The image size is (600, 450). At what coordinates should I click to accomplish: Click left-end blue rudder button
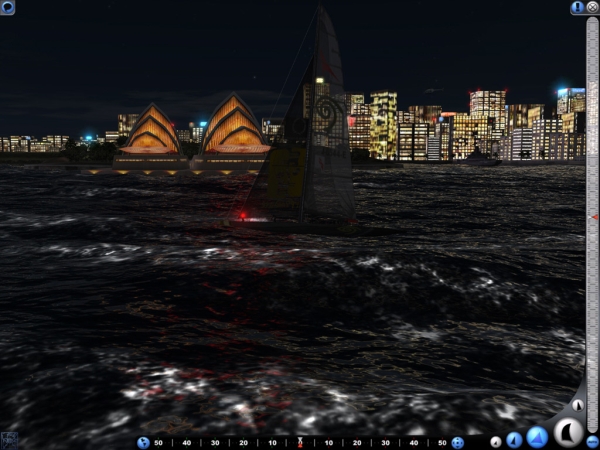[x=143, y=442]
